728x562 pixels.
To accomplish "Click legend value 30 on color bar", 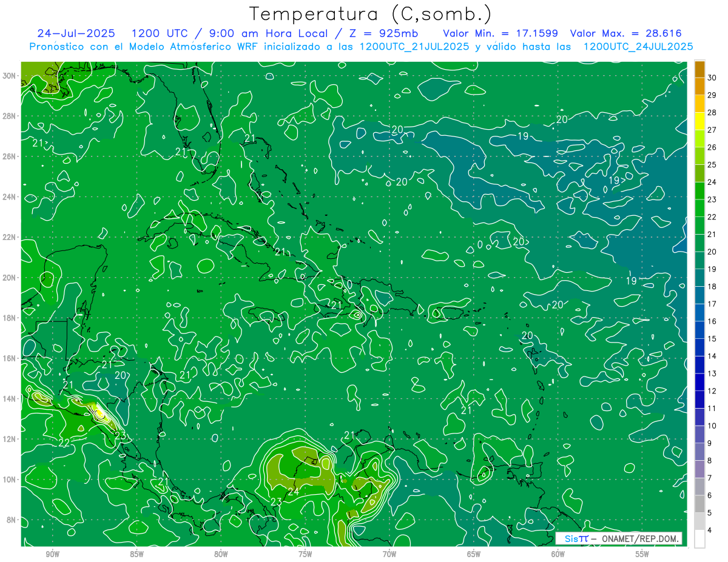I will pos(712,77).
